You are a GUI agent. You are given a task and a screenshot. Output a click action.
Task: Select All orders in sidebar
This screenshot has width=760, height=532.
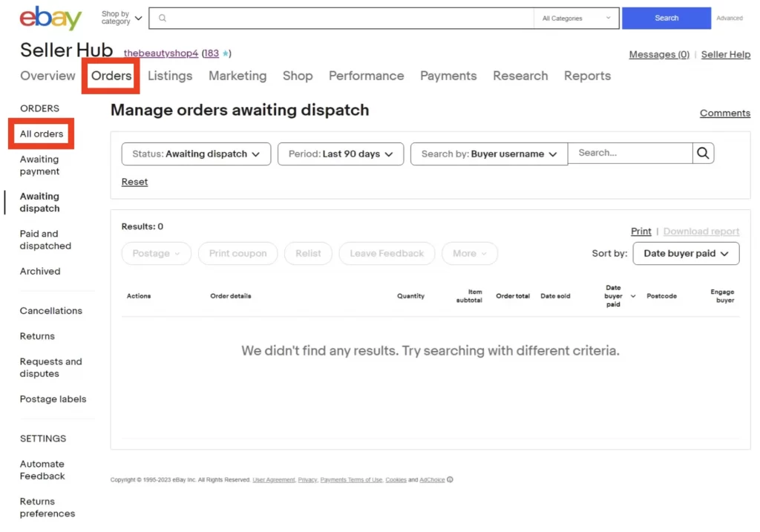coord(42,134)
